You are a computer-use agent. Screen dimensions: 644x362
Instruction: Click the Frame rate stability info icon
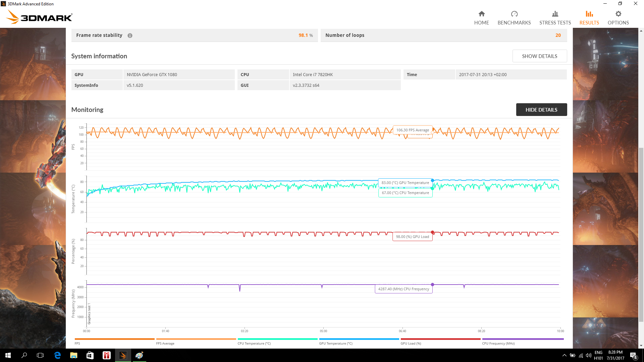130,36
